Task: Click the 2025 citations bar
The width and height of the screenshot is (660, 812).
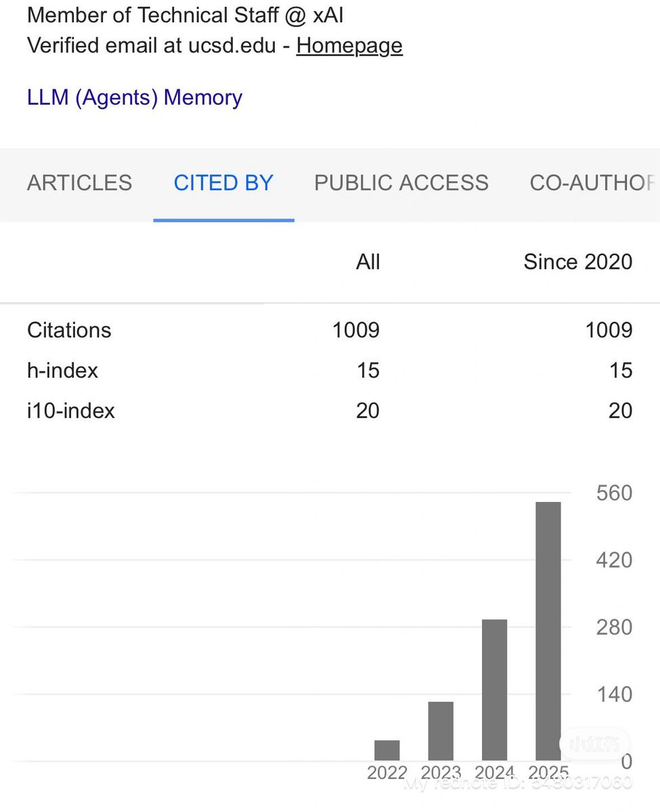Action: pos(548,631)
